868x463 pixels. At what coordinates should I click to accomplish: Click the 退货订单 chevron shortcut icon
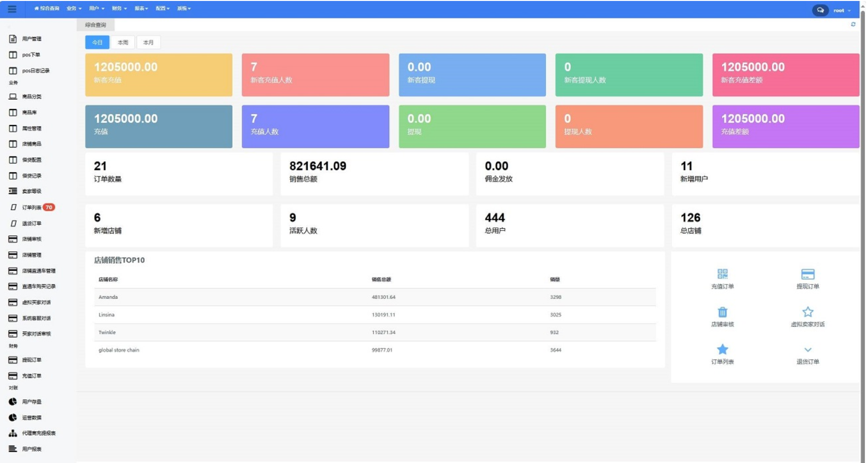tap(807, 350)
